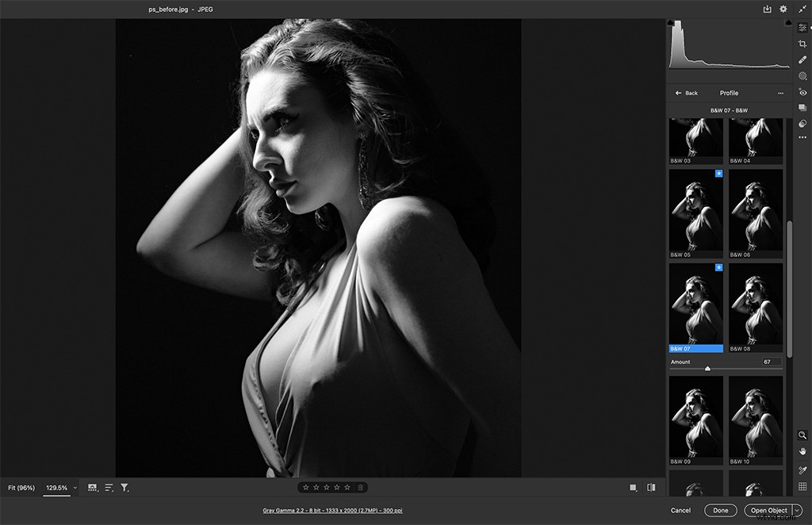This screenshot has width=812, height=525.
Task: Select the Crop tool in right sidebar
Action: pyautogui.click(x=802, y=42)
